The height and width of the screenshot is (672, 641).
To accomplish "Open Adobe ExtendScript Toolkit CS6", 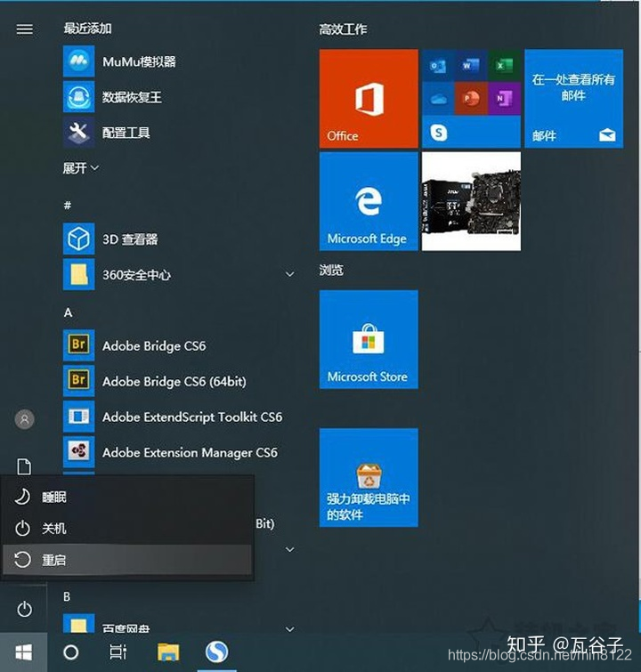I will [180, 417].
